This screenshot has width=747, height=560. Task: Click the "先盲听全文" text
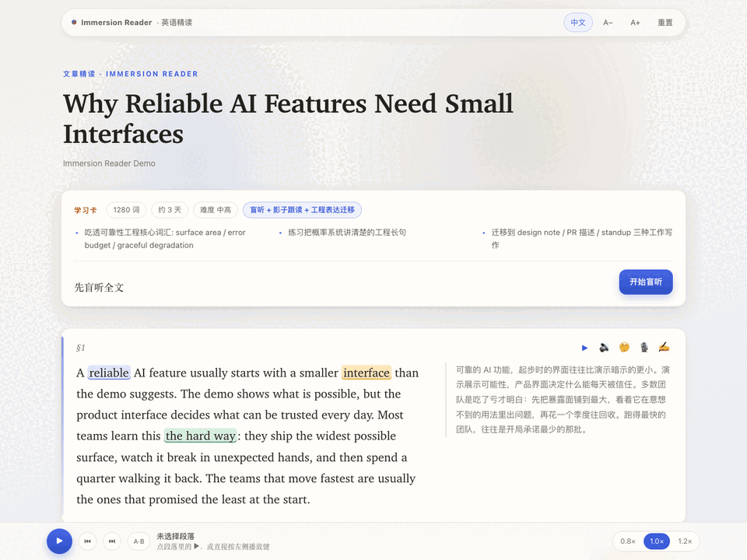click(99, 288)
